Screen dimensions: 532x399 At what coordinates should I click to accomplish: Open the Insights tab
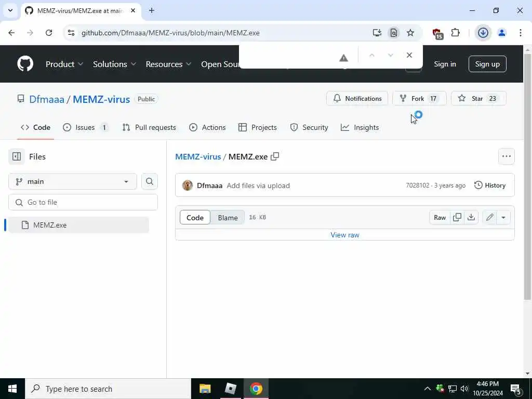(x=360, y=128)
